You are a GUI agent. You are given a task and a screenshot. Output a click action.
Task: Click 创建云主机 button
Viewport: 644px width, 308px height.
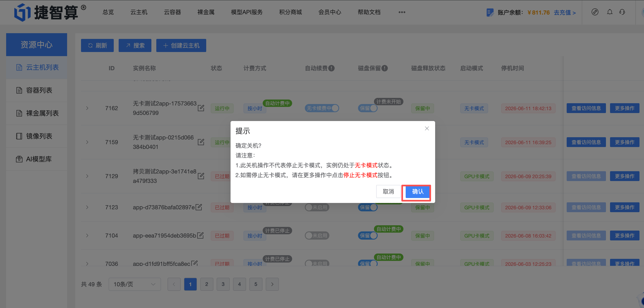(181, 45)
